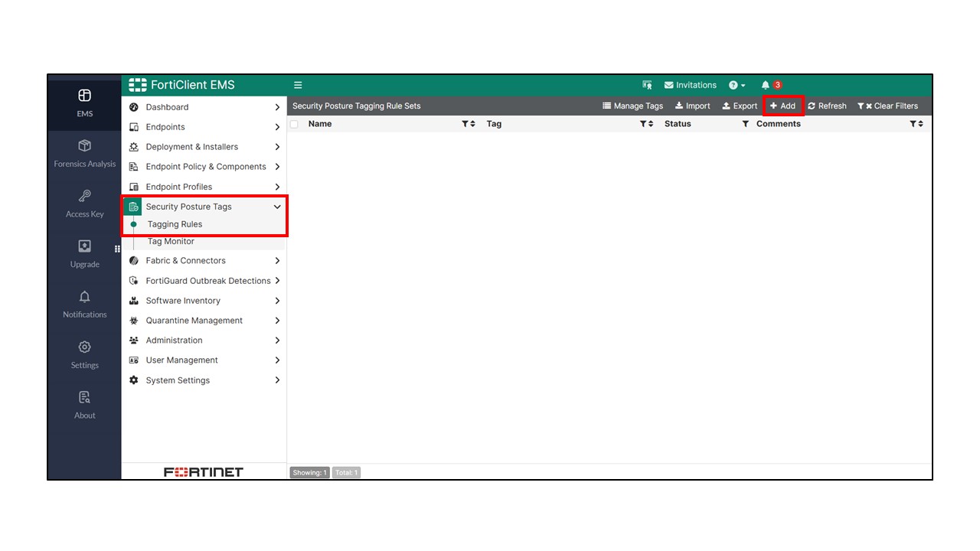980x551 pixels.
Task: Click the Import button
Action: (693, 106)
